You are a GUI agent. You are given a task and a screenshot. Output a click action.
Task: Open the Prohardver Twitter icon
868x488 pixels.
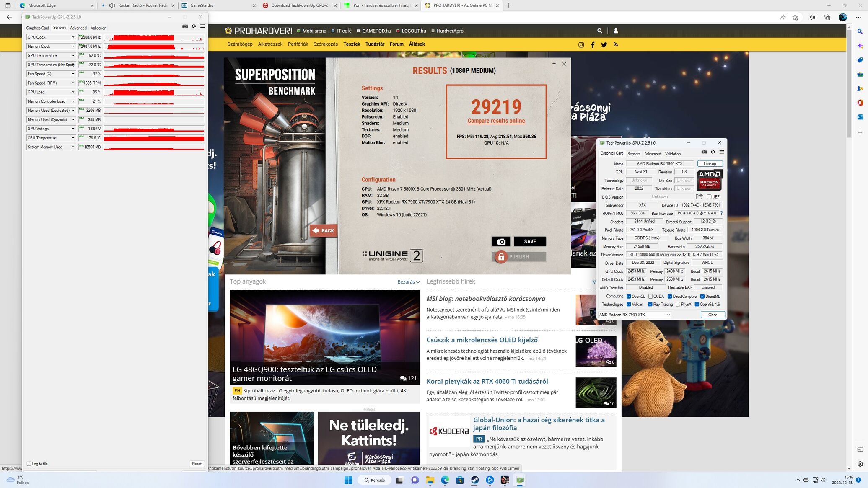tap(604, 45)
